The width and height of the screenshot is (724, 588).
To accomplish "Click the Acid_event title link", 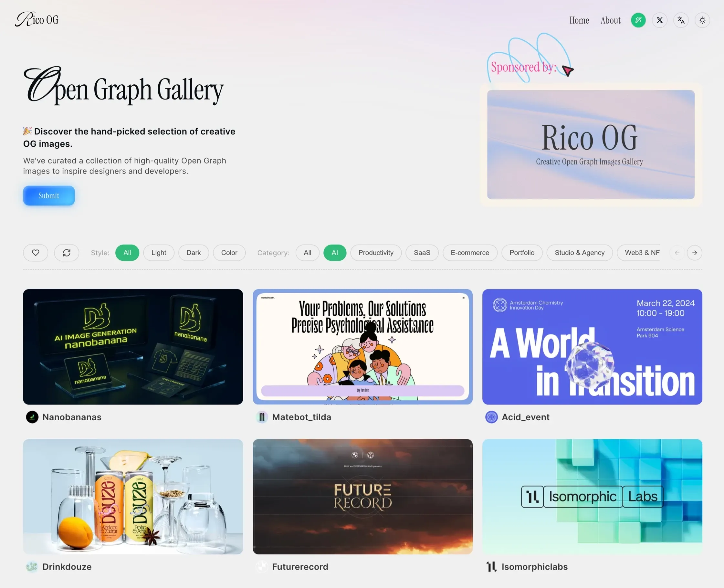I will (526, 417).
